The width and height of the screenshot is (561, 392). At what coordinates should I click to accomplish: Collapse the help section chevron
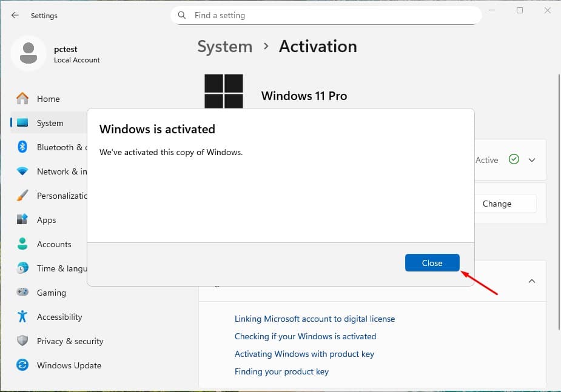532,281
